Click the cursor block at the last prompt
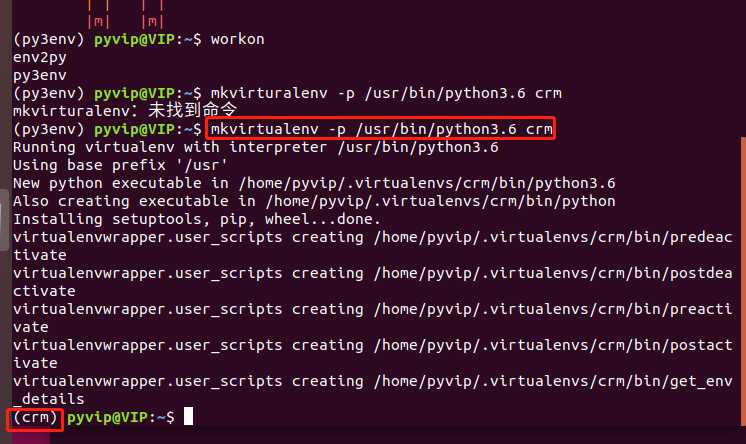Viewport: 746px width, 444px height. [x=188, y=416]
